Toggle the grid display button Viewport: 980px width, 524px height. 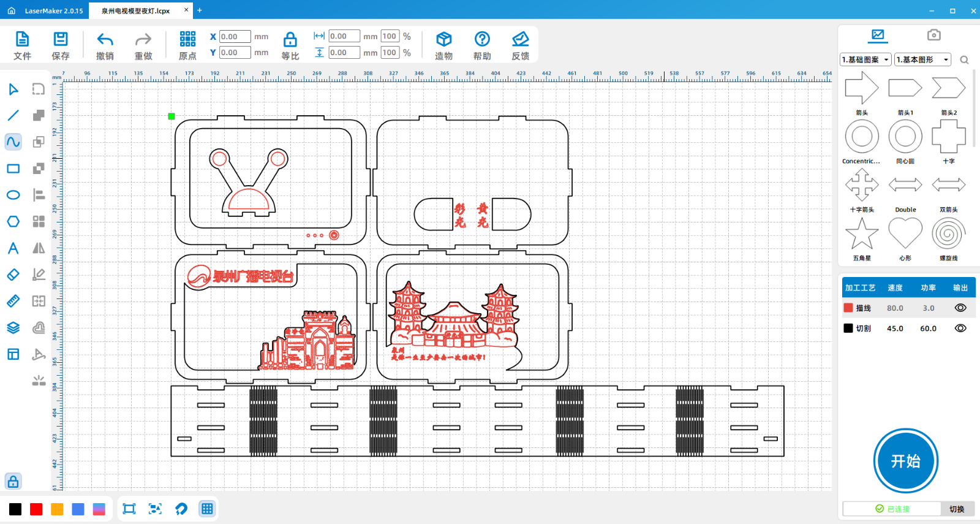pyautogui.click(x=207, y=509)
